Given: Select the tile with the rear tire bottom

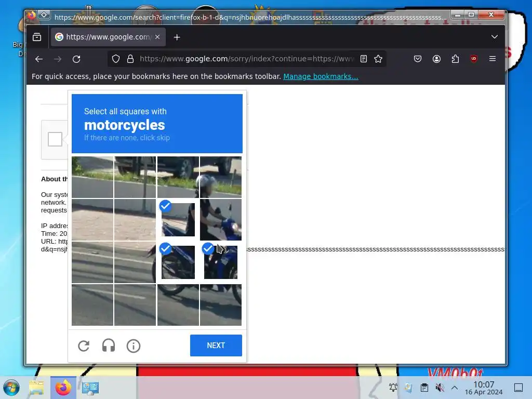Looking at the screenshot, I should click(178, 304).
